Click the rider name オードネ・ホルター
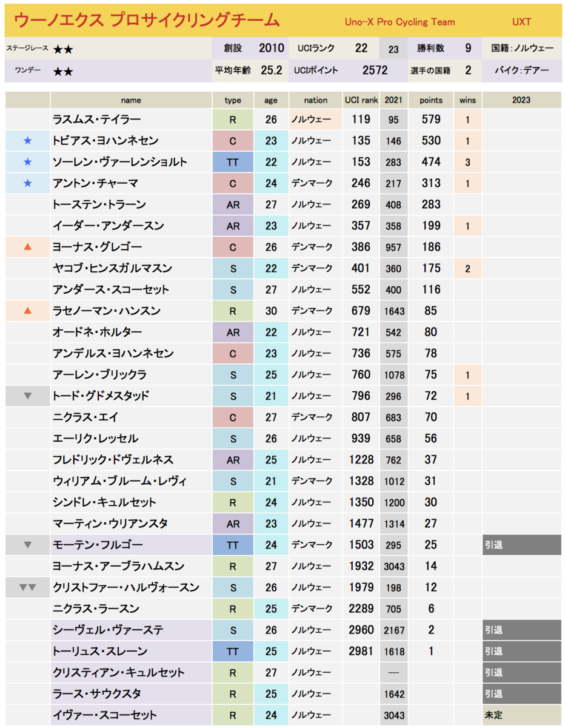The width and height of the screenshot is (565, 728). point(98,332)
